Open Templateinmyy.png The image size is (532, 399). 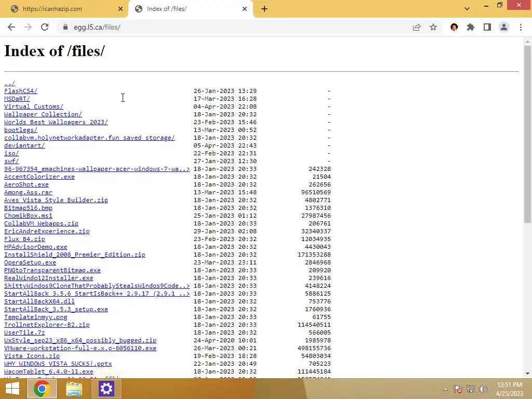pyautogui.click(x=36, y=317)
